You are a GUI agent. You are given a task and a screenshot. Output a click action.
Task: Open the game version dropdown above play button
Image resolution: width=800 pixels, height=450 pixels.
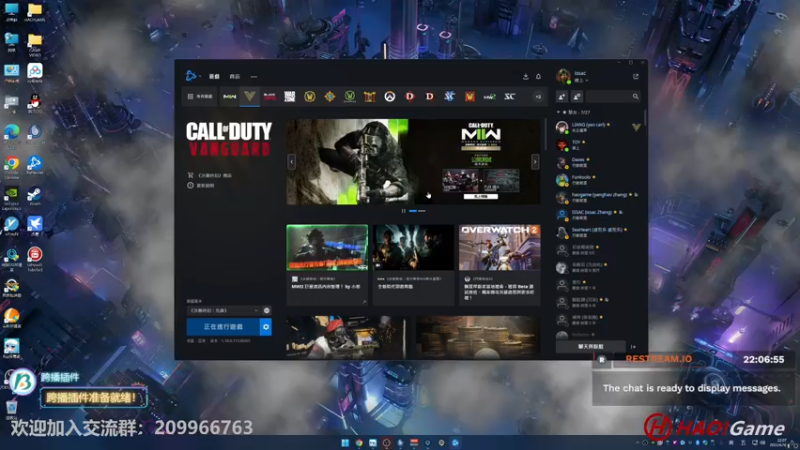pyautogui.click(x=223, y=310)
